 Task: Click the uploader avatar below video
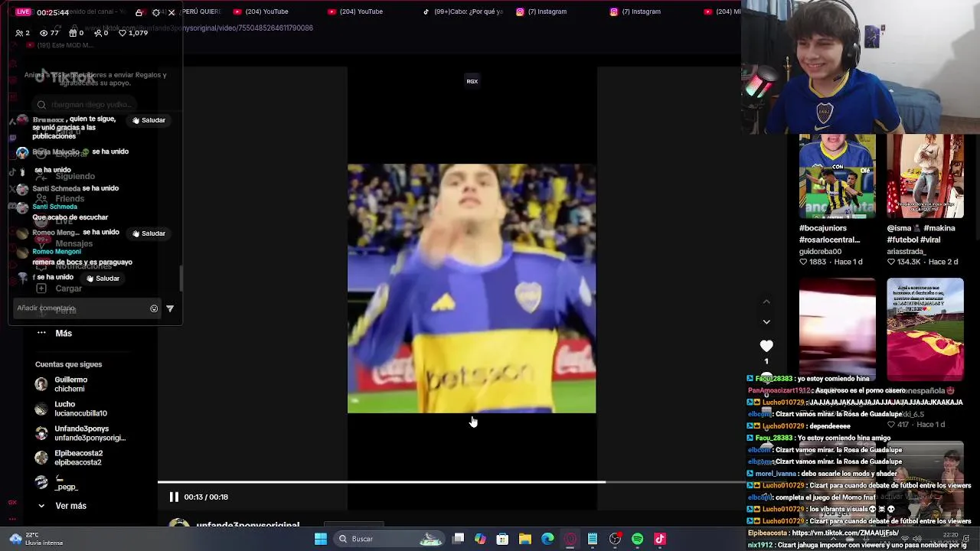pos(179,525)
